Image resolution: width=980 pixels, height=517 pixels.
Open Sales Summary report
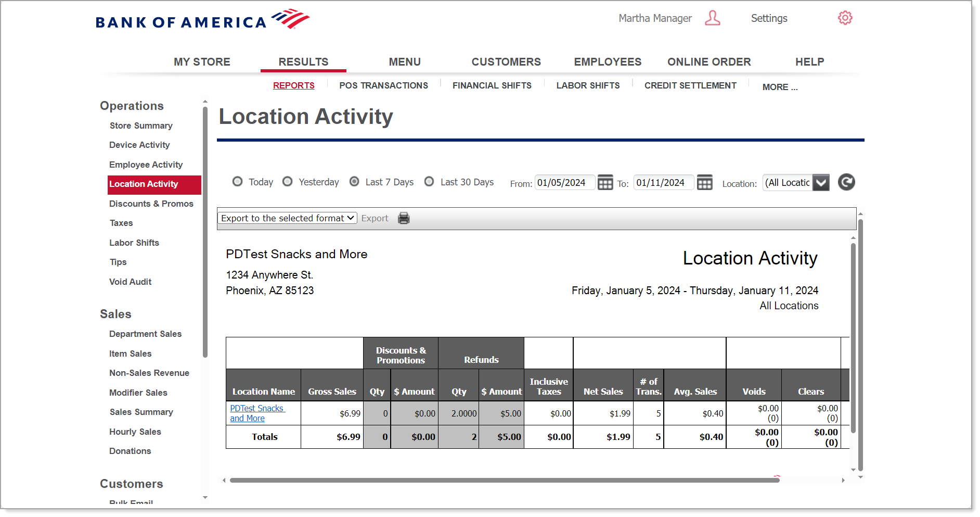click(x=141, y=412)
